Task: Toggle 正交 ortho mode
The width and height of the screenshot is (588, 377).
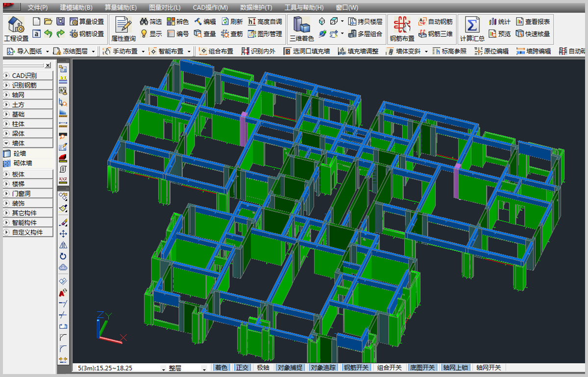Action: coord(242,368)
